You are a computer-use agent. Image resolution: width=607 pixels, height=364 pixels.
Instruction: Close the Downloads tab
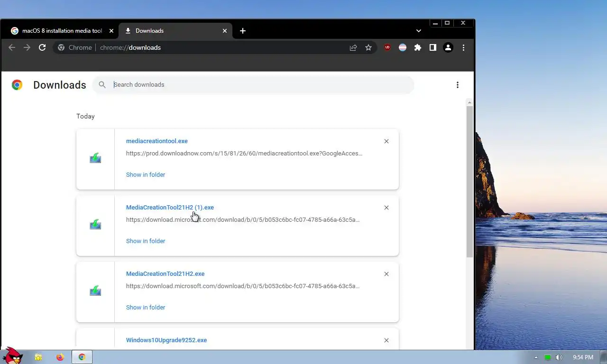click(225, 31)
